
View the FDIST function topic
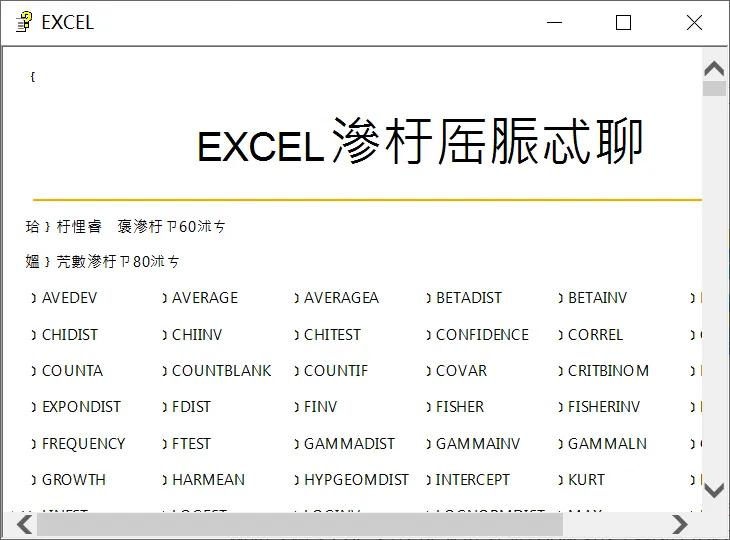coord(191,407)
